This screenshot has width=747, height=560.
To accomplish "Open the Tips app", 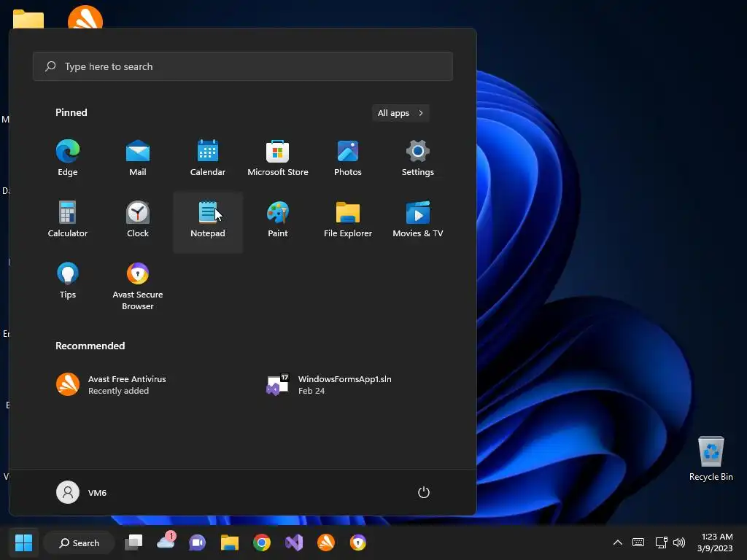I will tap(68, 281).
